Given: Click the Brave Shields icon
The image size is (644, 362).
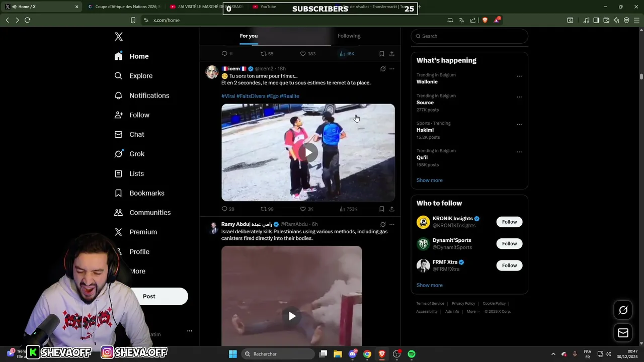Looking at the screenshot, I should (485, 20).
